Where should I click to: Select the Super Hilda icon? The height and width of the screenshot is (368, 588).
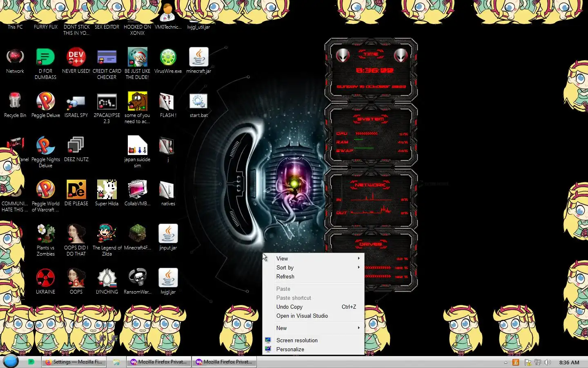coord(107,193)
